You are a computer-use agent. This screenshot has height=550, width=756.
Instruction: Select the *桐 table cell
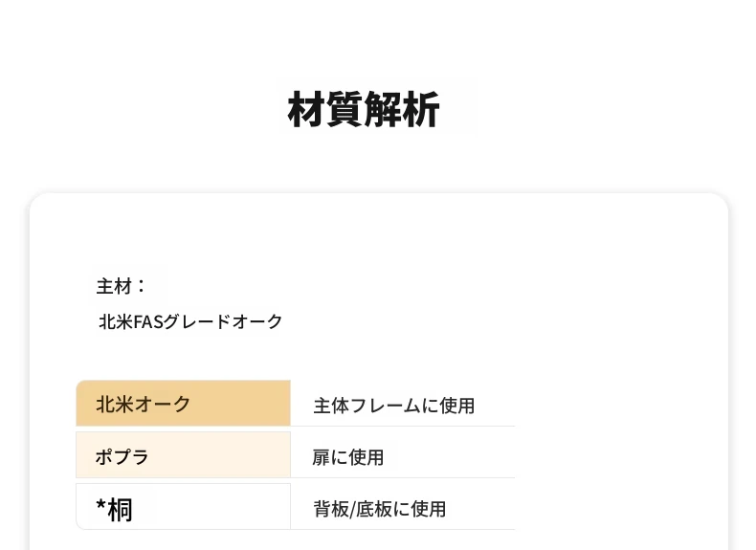(x=183, y=507)
